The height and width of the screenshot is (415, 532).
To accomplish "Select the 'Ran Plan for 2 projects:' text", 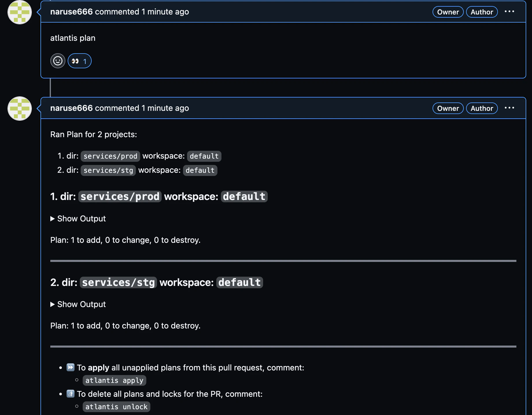I will 94,134.
